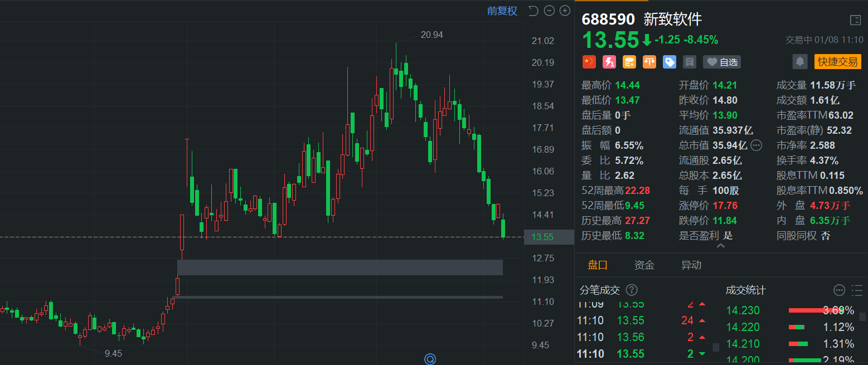Click the orange balance-scale icon
Viewport: 868px width, 365px height.
[649, 62]
